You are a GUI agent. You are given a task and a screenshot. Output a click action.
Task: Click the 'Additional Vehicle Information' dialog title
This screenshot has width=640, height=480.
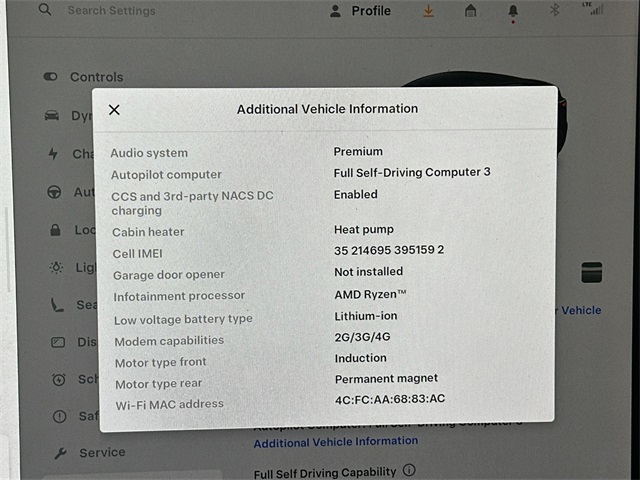click(327, 109)
